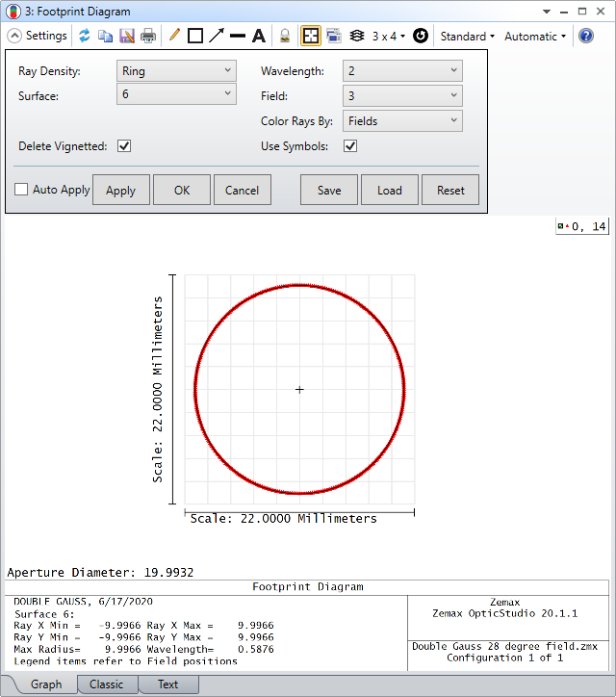Click the center cross of the footprint plot

tap(299, 389)
